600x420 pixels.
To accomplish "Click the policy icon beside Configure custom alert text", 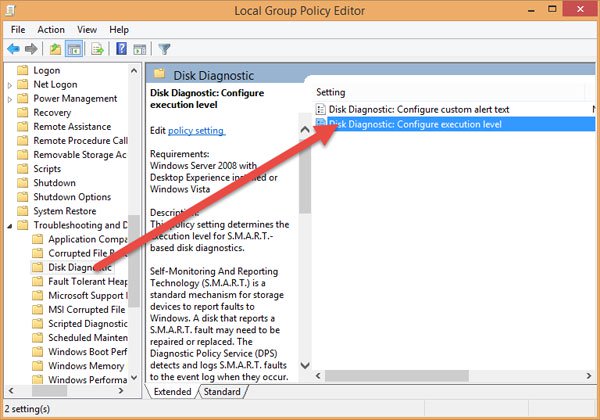I will [x=320, y=109].
